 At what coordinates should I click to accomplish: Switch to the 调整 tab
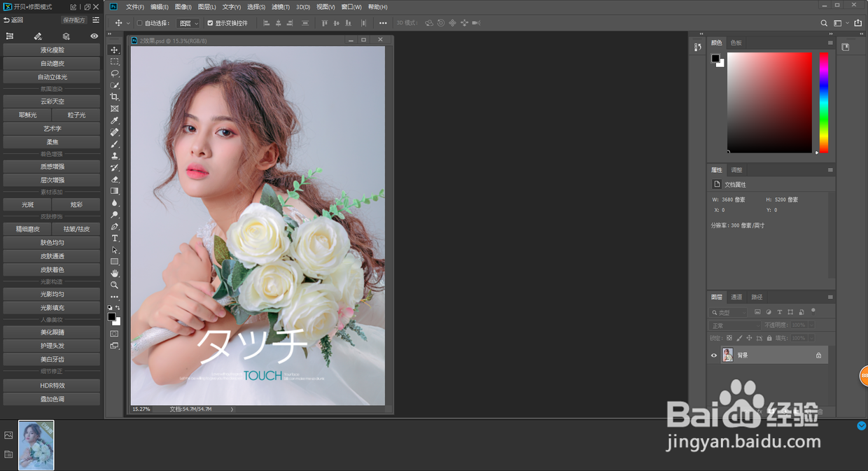click(x=736, y=170)
